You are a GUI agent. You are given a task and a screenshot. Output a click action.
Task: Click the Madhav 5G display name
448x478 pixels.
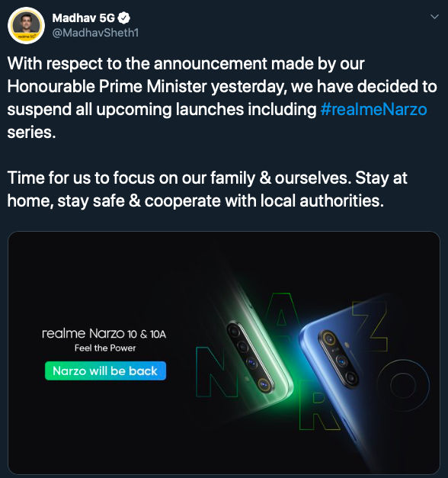point(83,18)
